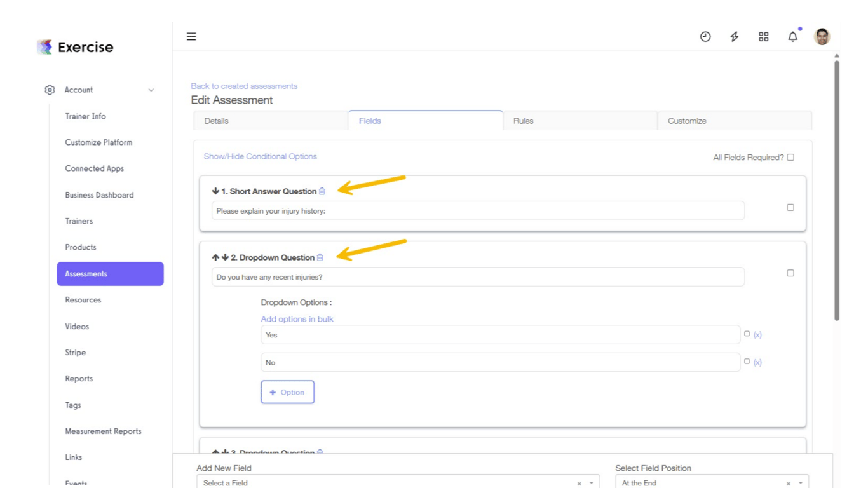
Task: Delete the Short Answer Question via trash icon
Action: tap(322, 191)
